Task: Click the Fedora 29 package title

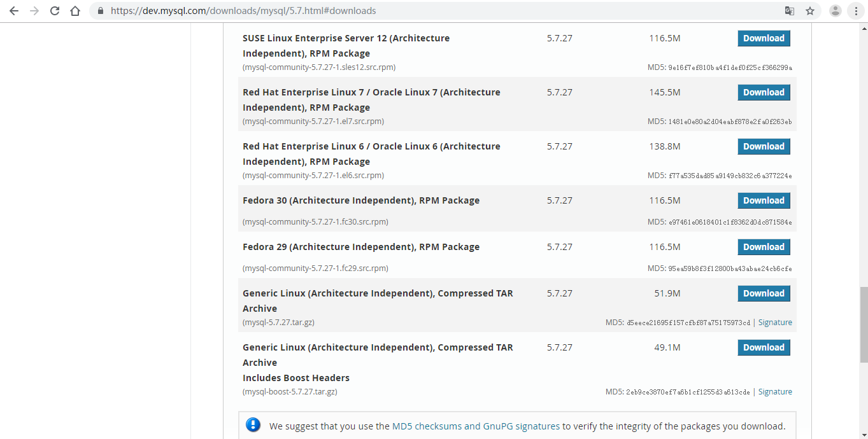Action: pyautogui.click(x=361, y=247)
